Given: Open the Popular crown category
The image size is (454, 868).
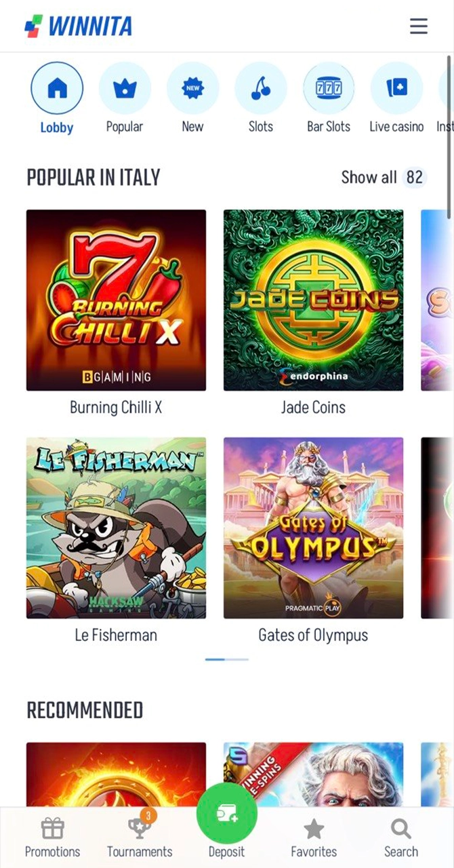Looking at the screenshot, I should click(x=125, y=88).
